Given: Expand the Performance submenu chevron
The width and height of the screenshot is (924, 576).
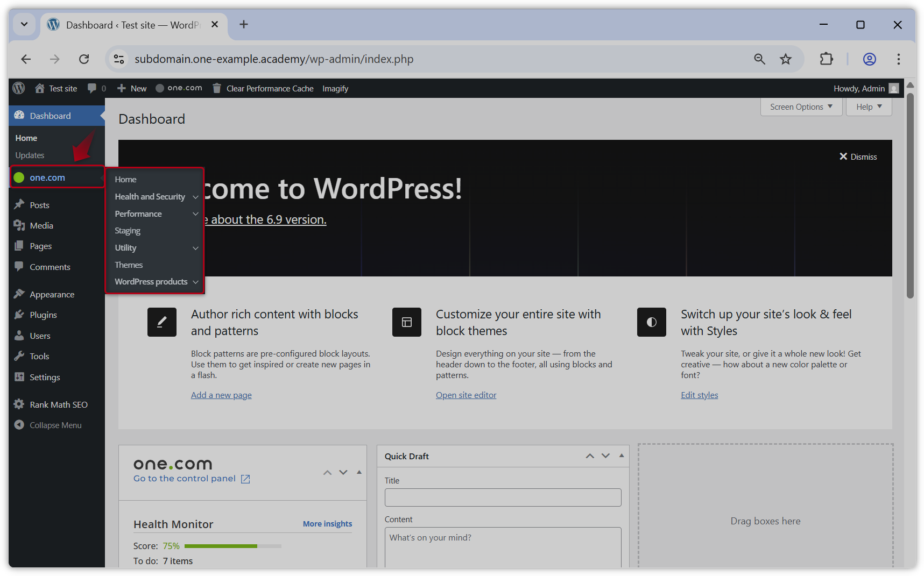Looking at the screenshot, I should 195,214.
